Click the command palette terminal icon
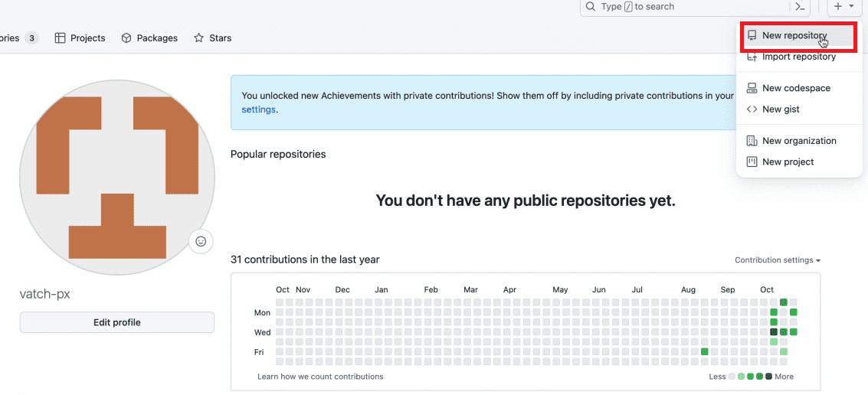 click(800, 7)
